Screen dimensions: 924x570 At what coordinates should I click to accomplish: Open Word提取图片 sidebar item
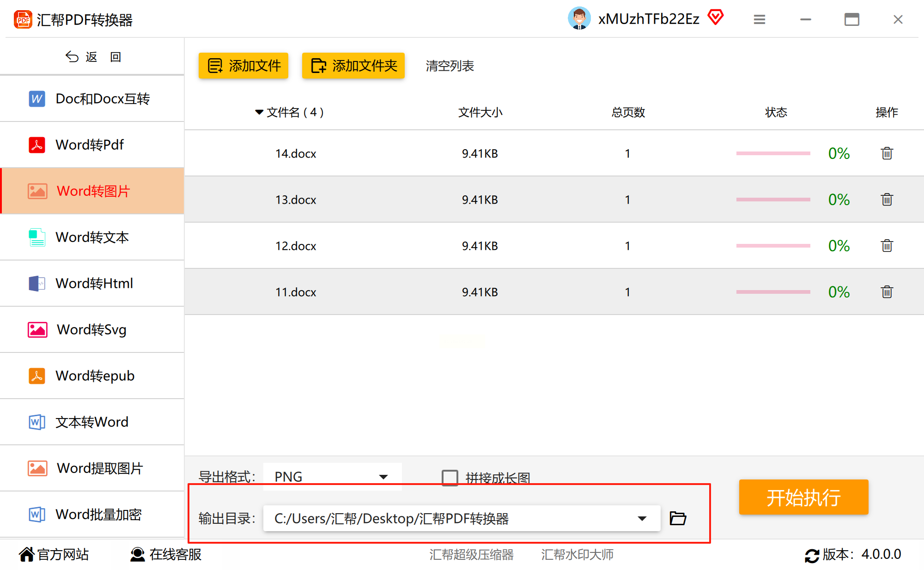pos(99,468)
